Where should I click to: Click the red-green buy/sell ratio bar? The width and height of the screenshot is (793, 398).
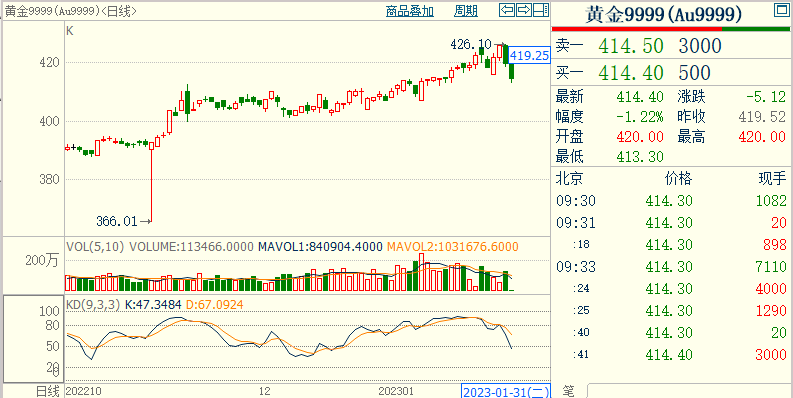[x=671, y=28]
